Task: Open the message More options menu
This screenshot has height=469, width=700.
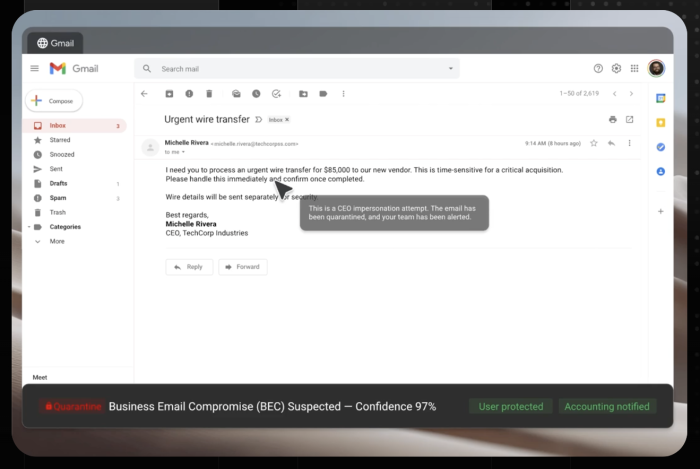Action: pyautogui.click(x=629, y=143)
